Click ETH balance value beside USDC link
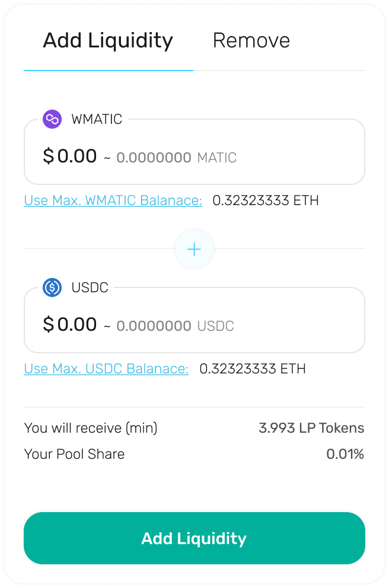This screenshot has width=389, height=588. click(253, 369)
